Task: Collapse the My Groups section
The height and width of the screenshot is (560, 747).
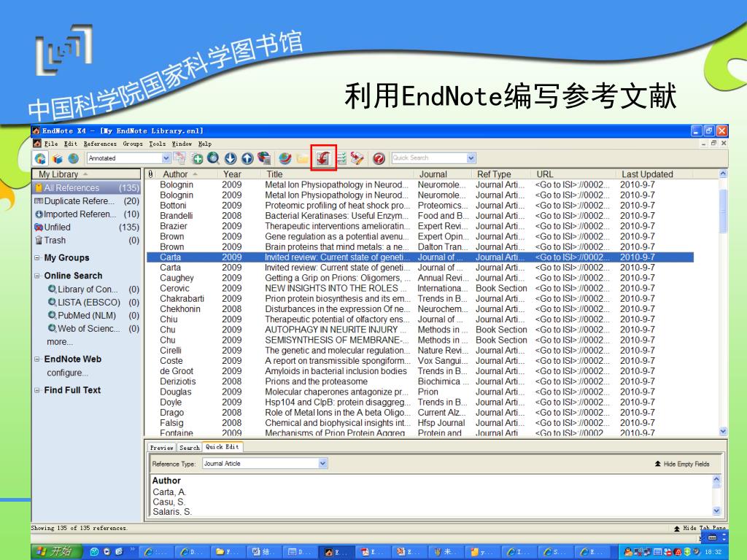Action: [x=37, y=257]
